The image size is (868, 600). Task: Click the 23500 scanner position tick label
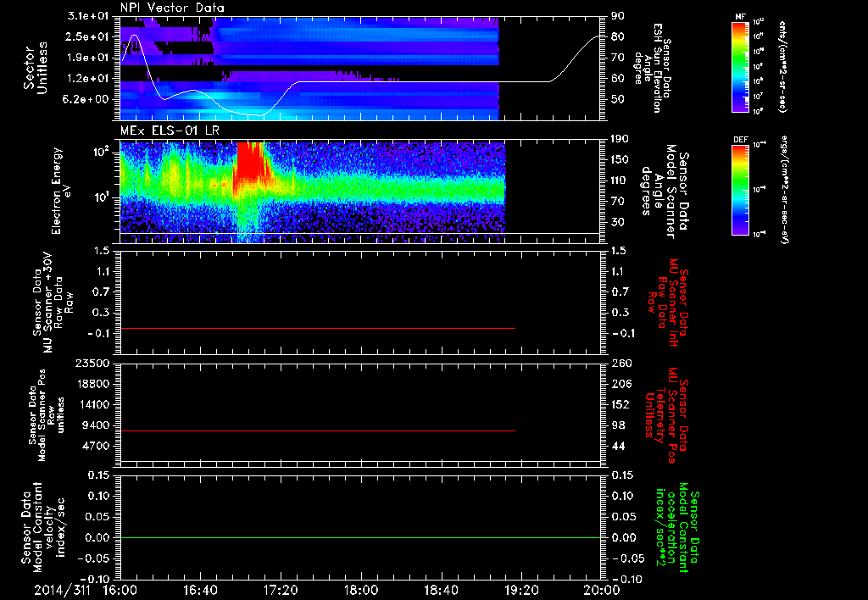click(92, 364)
